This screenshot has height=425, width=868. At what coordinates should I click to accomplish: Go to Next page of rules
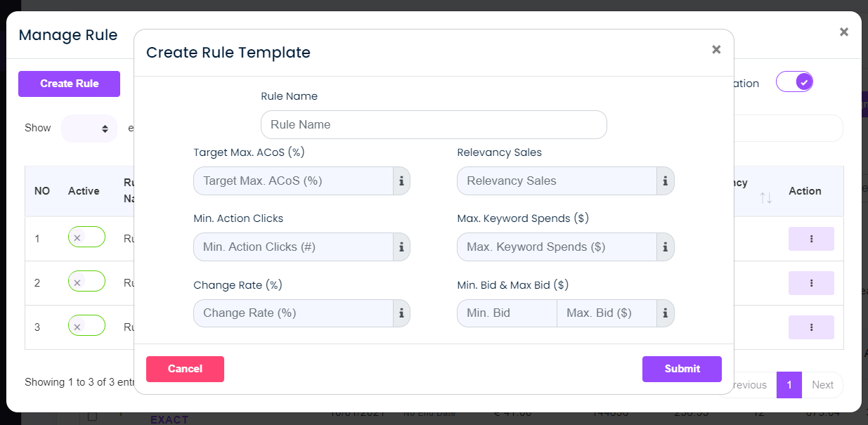tap(822, 385)
